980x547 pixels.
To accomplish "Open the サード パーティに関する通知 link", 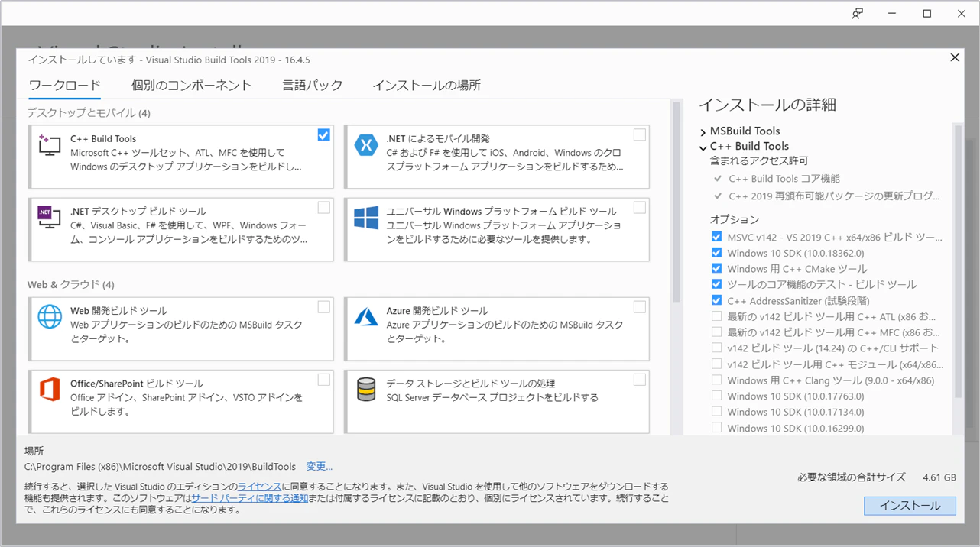I will point(250,498).
